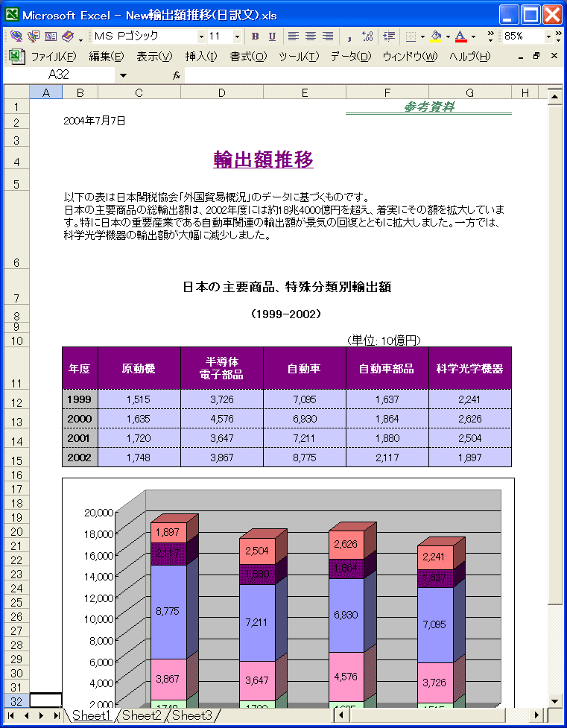Click the 輸出額推移 title link text
567x728 pixels.
[x=263, y=159]
